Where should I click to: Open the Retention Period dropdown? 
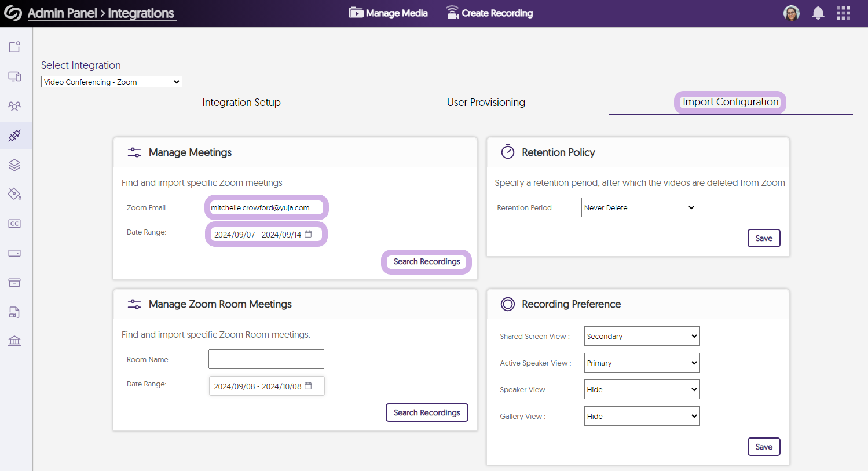(639, 207)
